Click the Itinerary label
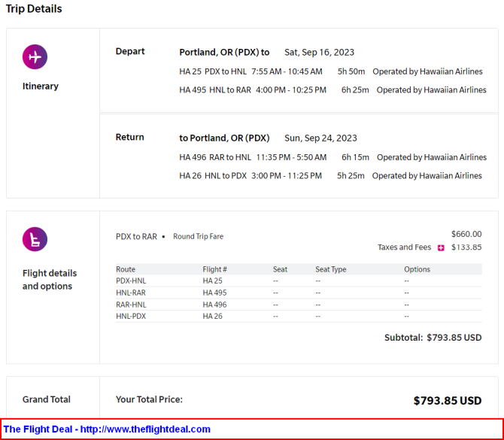Viewport: 504px width, 440px height. 41,86
